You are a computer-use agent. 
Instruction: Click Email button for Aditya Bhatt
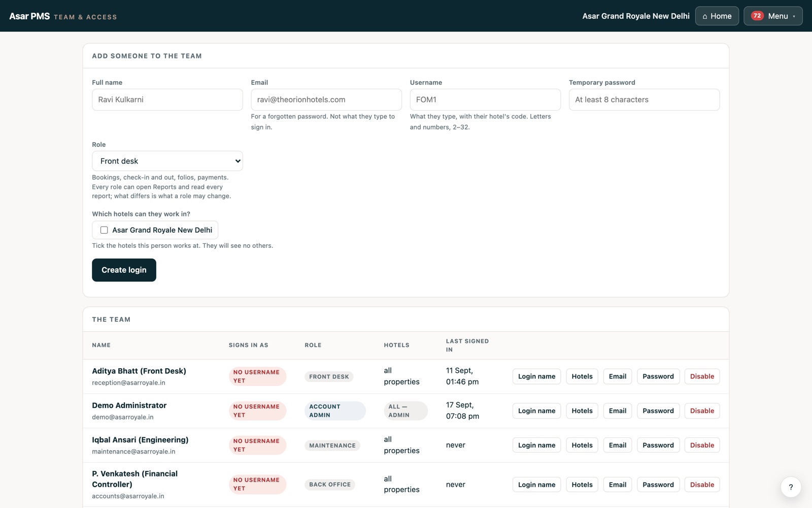pos(618,376)
